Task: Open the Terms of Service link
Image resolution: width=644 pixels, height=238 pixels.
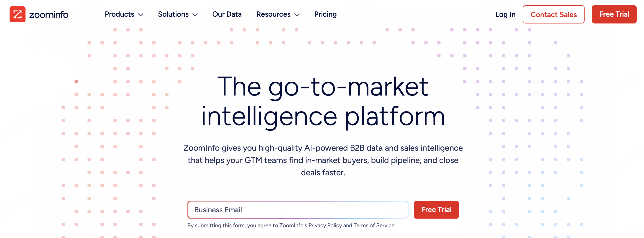Action: [x=374, y=225]
